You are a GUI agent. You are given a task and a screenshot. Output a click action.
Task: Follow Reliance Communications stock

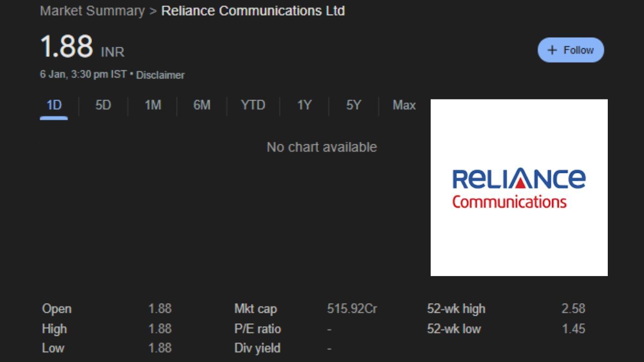(x=571, y=50)
